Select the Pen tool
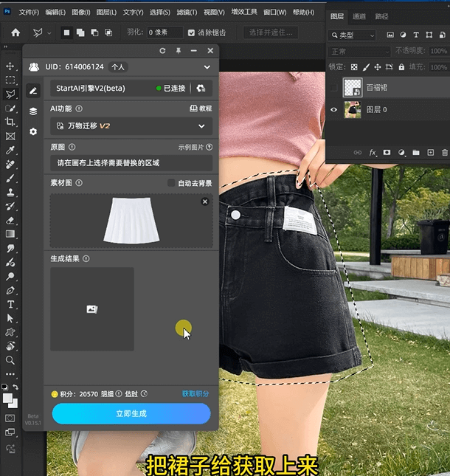This screenshot has width=450, height=476. click(x=10, y=290)
